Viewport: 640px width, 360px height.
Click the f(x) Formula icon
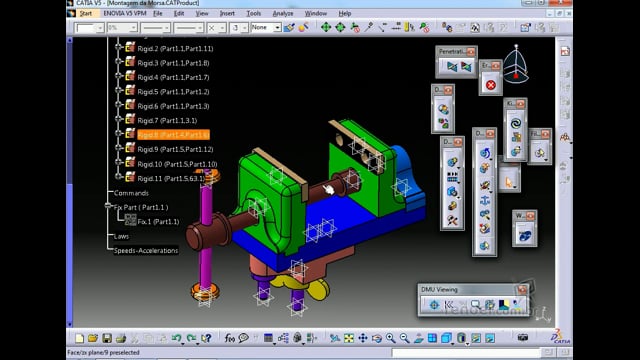pyautogui.click(x=229, y=338)
